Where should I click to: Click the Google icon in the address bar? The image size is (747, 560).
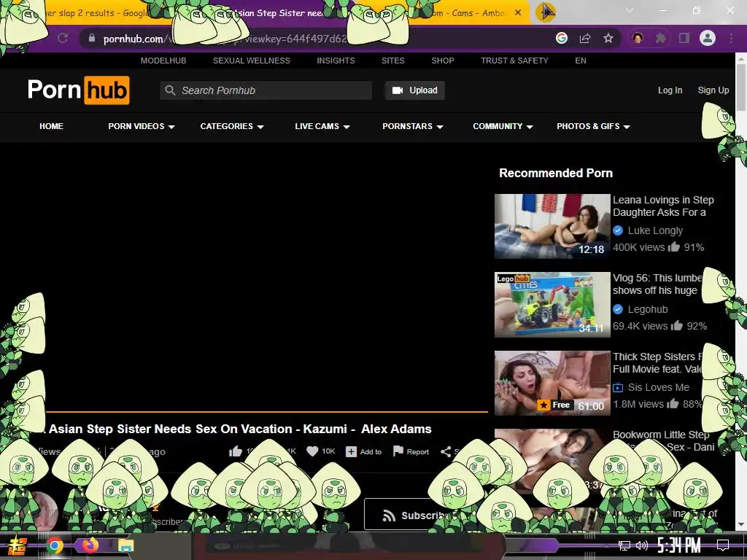[562, 38]
